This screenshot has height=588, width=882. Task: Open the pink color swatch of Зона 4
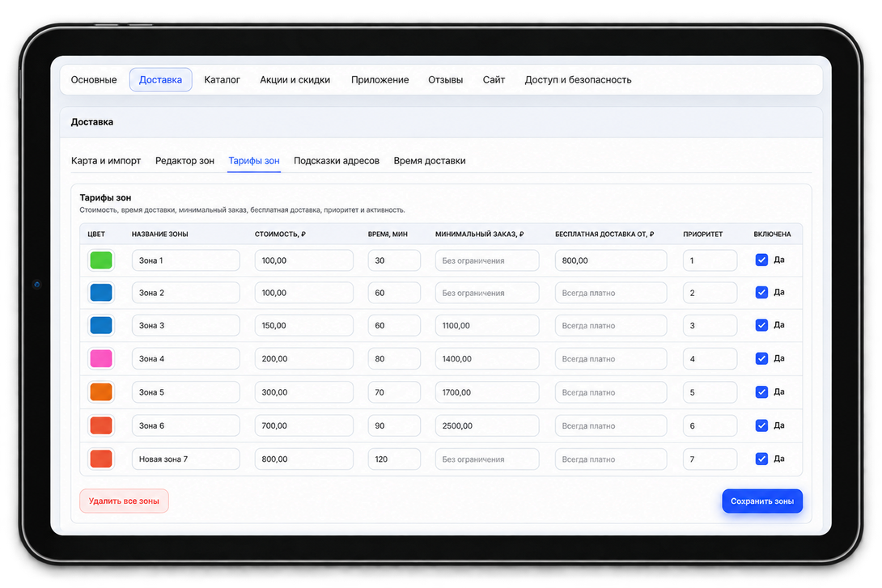[x=101, y=358]
